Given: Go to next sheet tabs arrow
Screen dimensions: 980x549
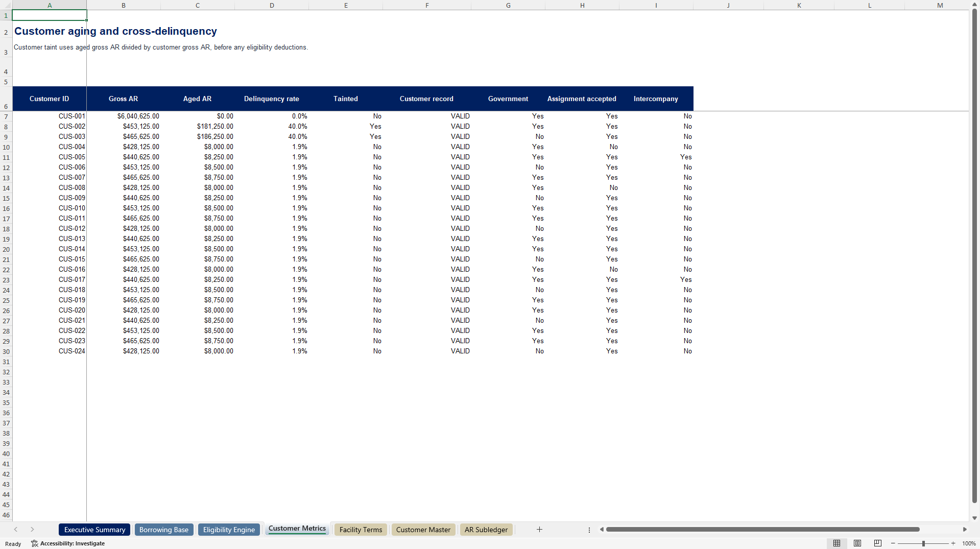Looking at the screenshot, I should click(32, 530).
